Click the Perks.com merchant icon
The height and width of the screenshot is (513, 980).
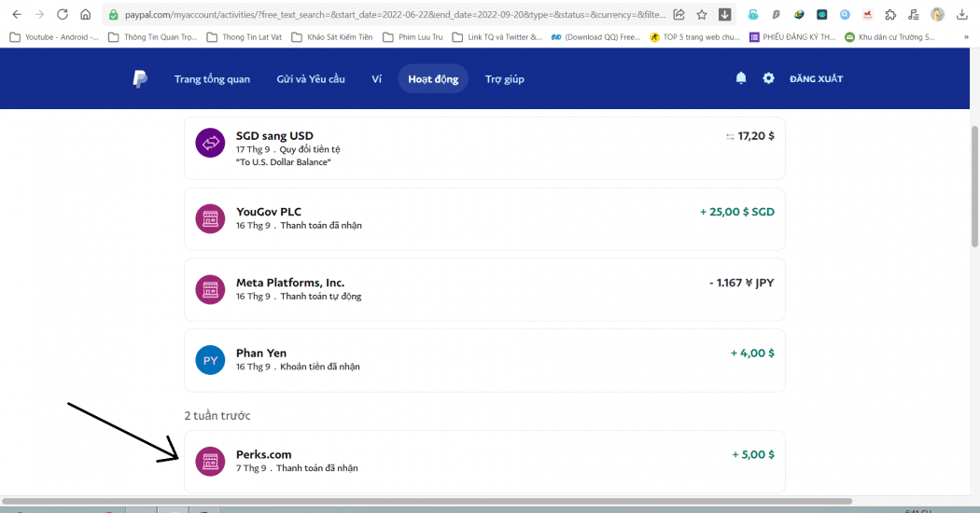[210, 461]
